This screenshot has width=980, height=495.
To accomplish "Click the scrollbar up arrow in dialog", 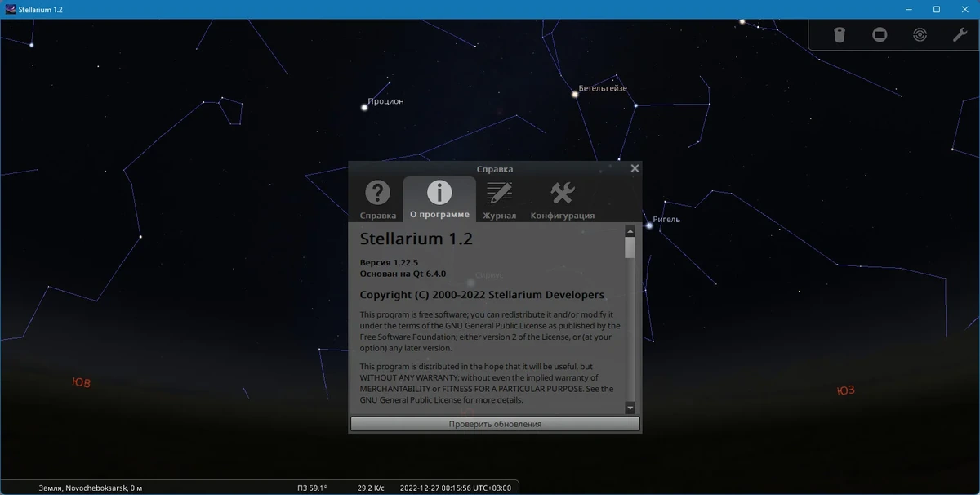I will (630, 230).
